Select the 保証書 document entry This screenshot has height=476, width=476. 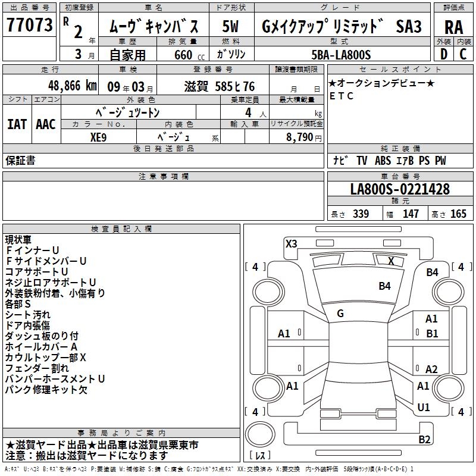20,161
